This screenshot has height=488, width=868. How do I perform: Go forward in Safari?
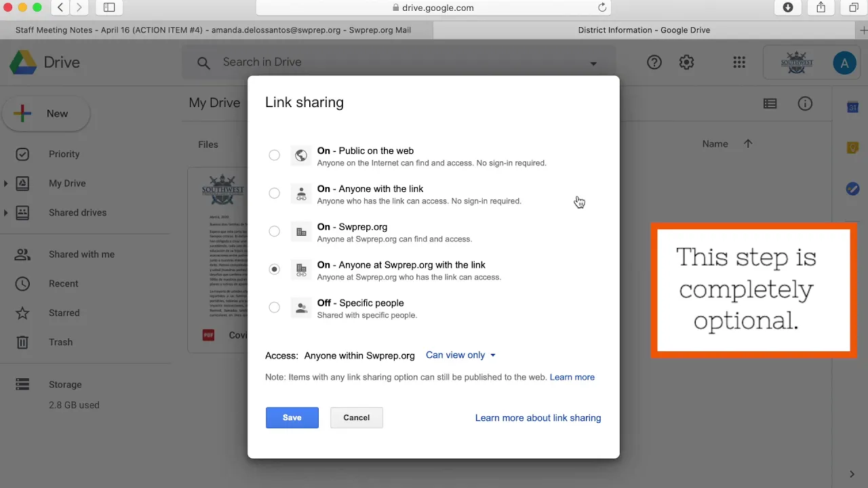pyautogui.click(x=79, y=7)
